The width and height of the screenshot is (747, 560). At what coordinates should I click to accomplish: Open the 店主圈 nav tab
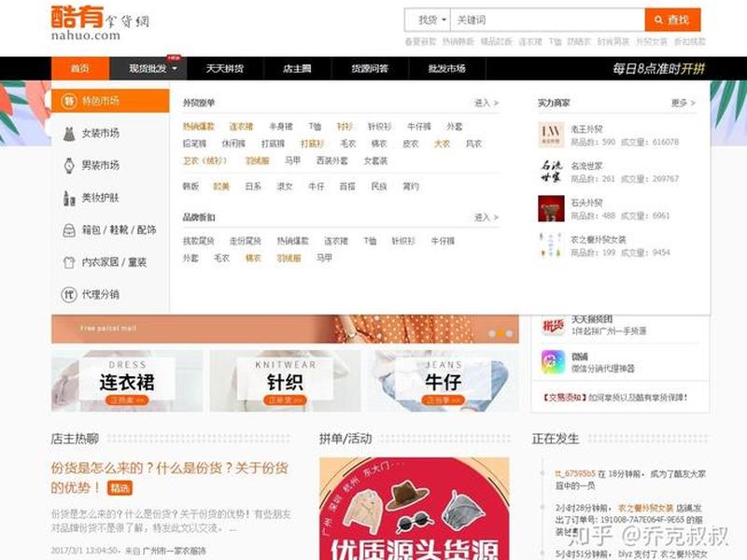tap(297, 68)
